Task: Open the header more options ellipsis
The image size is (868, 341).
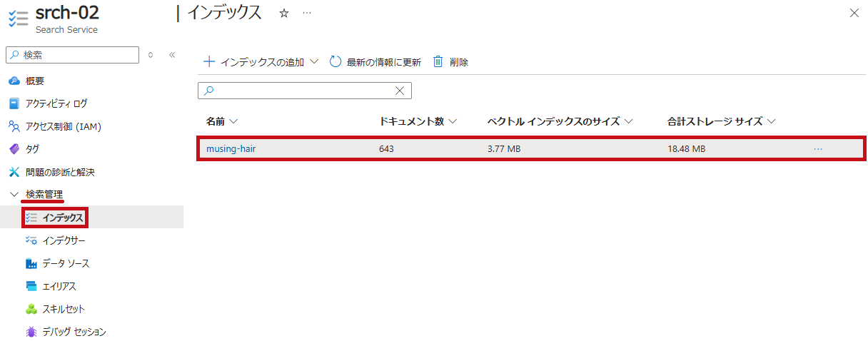Action: [307, 14]
